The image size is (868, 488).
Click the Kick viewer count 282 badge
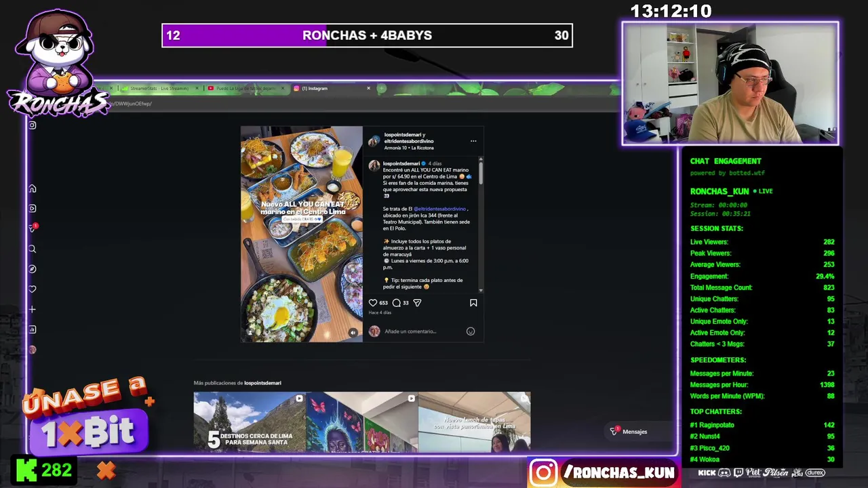coord(45,470)
